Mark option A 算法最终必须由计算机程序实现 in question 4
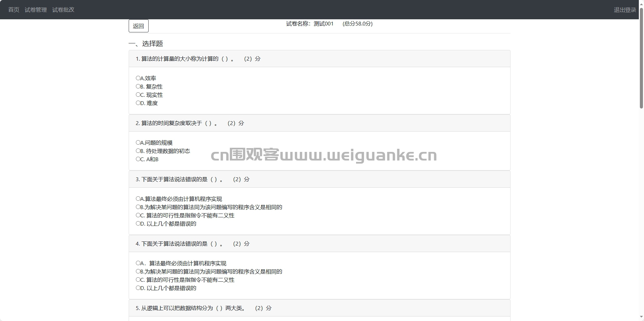This screenshot has height=321, width=644. (138, 263)
